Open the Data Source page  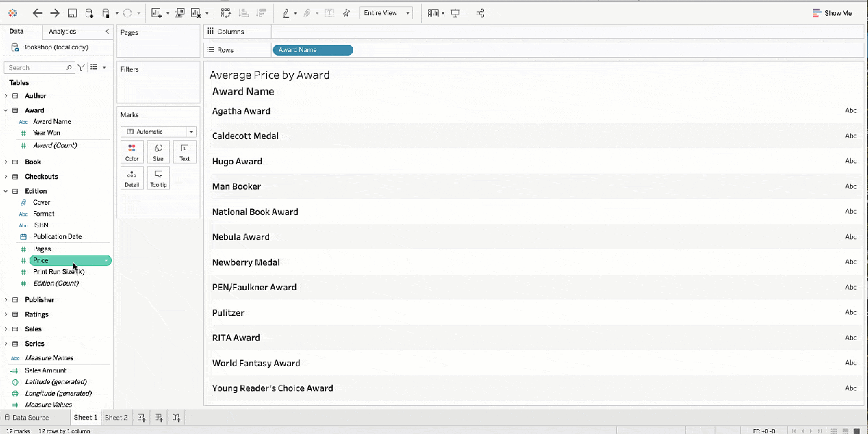point(27,417)
